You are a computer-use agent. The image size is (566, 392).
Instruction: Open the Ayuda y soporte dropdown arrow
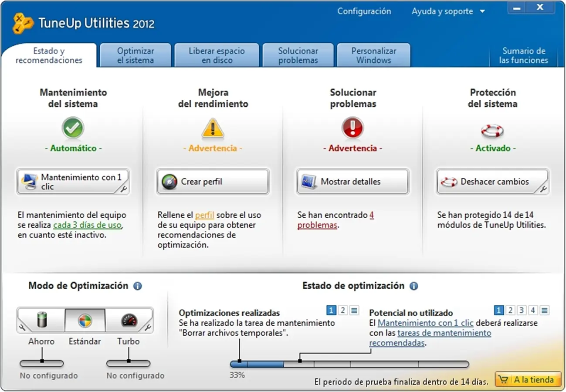pos(482,11)
